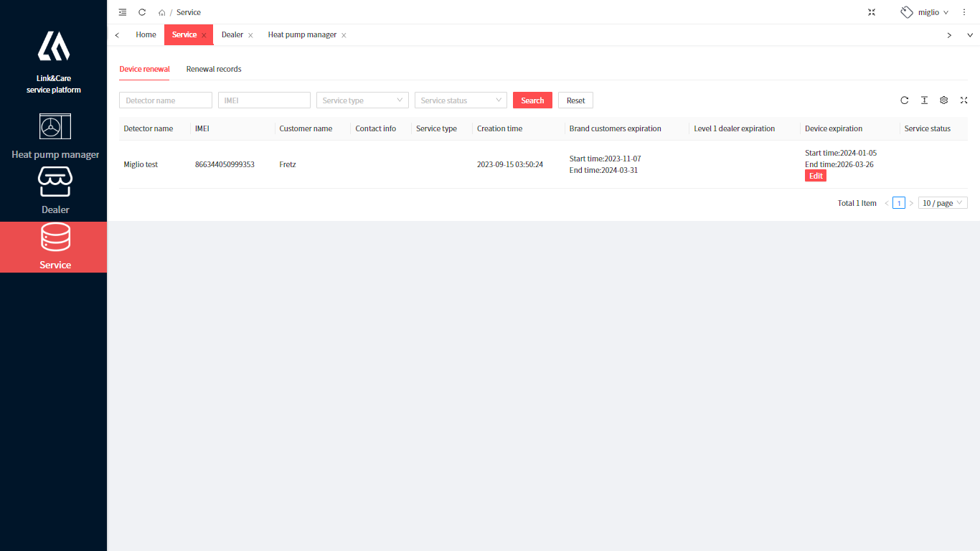Switch to the Dealer tab
Viewport: 980px width, 551px height.
click(x=232, y=34)
